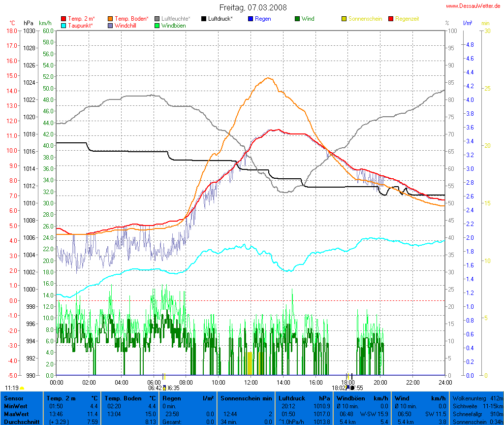Click the dark green Wind legend swatch
This screenshot has height=425, width=504.
point(297,19)
